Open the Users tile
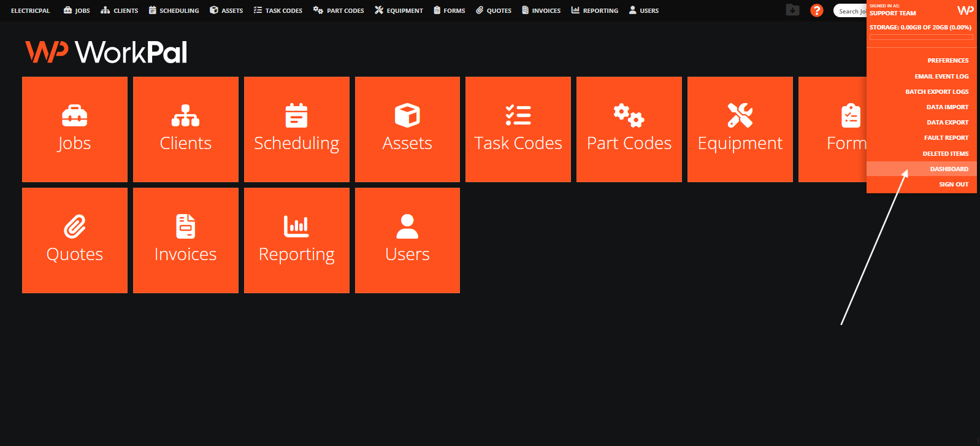Viewport: 980px width, 446px height. coord(407,240)
